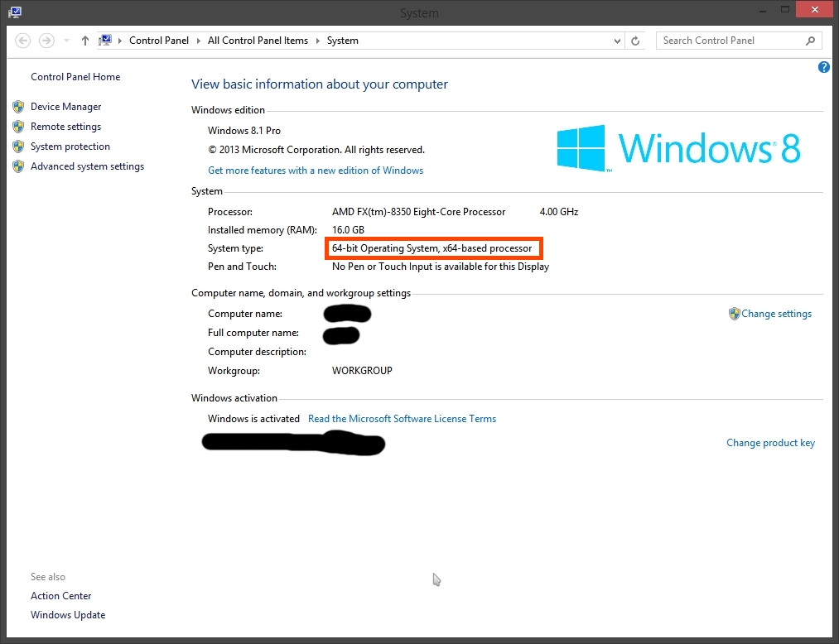This screenshot has height=644, width=839.
Task: Expand chevron after All Control Panel Items
Action: (x=317, y=41)
